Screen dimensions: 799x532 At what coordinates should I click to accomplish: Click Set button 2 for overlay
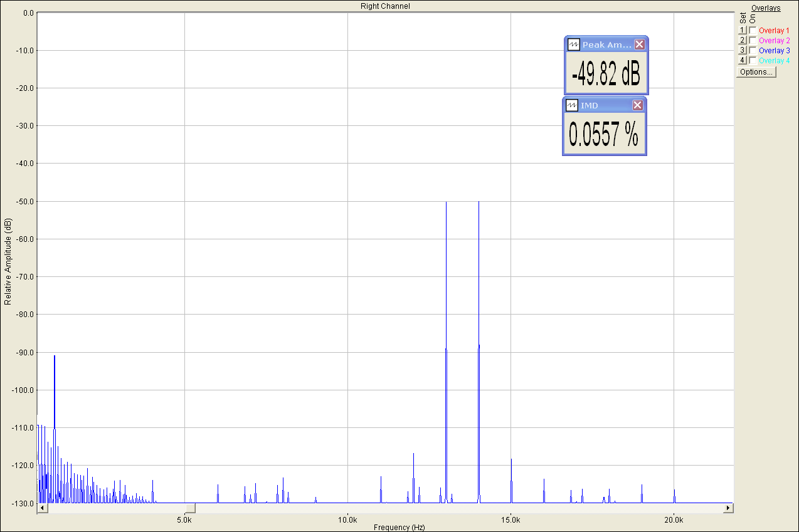[x=743, y=40]
